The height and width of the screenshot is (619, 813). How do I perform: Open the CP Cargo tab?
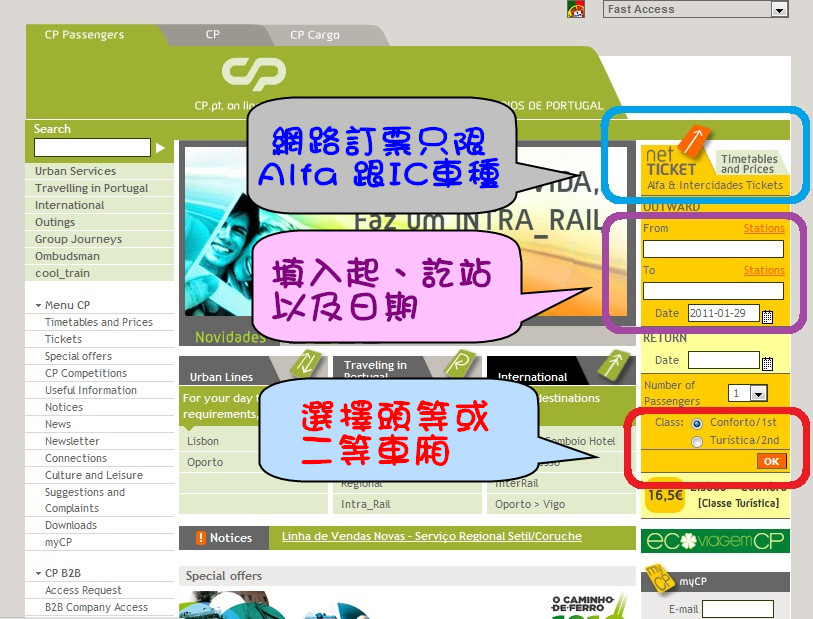tap(315, 35)
